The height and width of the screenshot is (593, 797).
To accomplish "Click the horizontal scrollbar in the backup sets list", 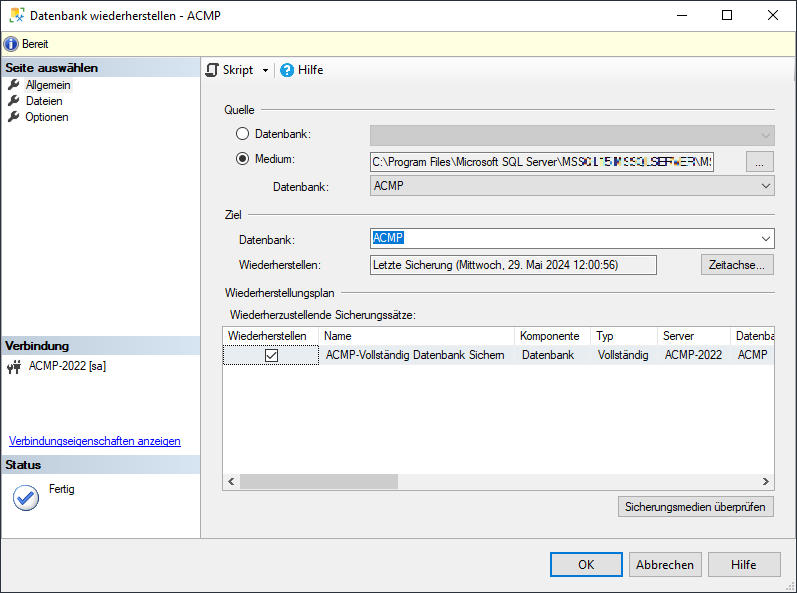I will (318, 481).
